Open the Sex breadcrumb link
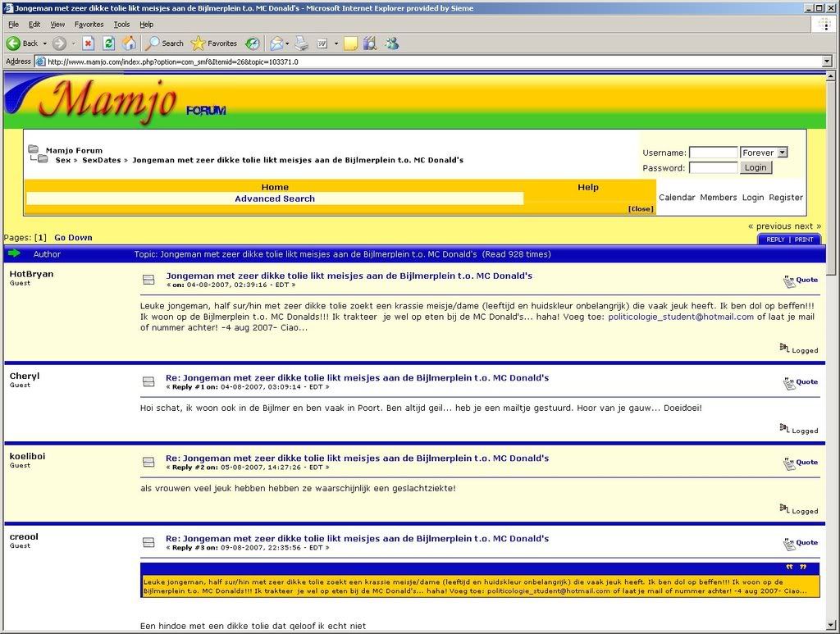The width and height of the screenshot is (840, 634). [x=62, y=160]
